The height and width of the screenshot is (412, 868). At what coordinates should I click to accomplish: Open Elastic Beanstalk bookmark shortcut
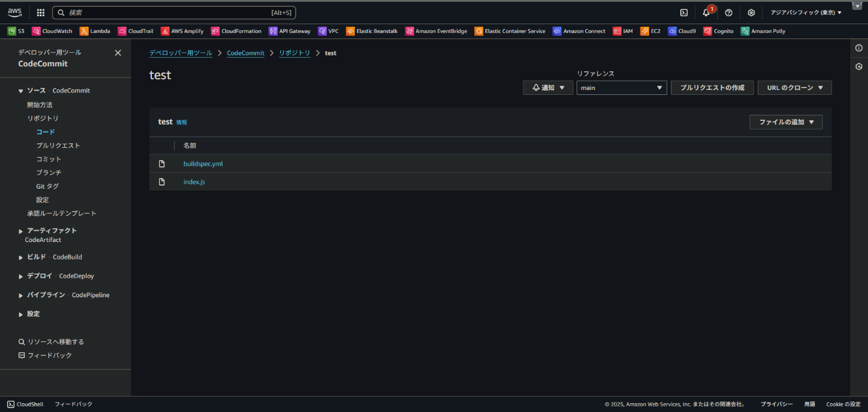[372, 31]
